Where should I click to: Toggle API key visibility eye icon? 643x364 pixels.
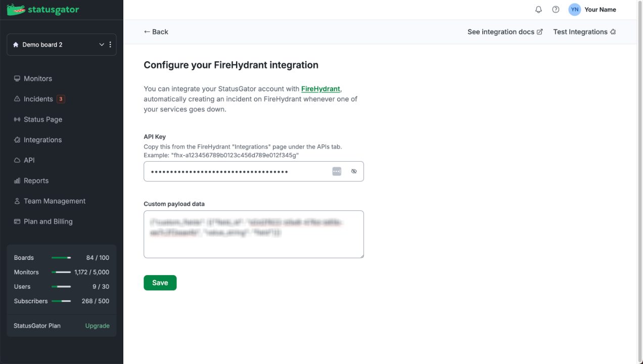tap(354, 171)
